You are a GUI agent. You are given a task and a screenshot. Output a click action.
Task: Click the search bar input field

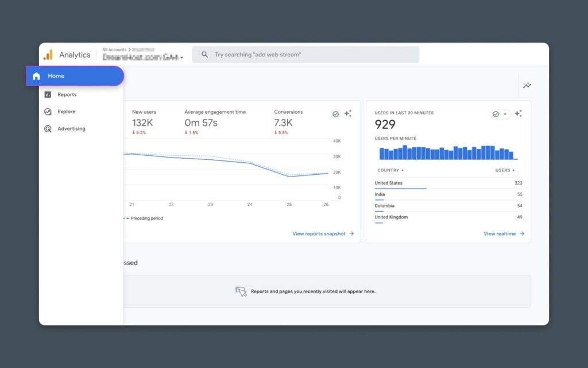click(x=310, y=55)
